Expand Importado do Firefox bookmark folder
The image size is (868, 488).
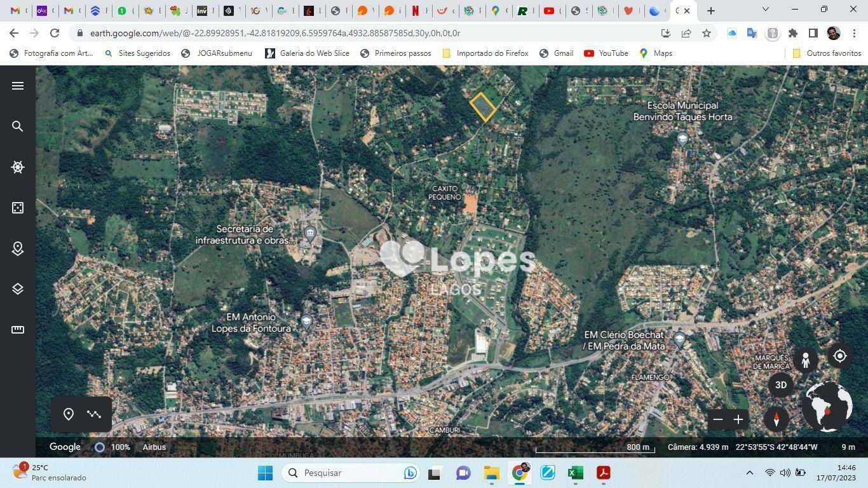point(485,53)
